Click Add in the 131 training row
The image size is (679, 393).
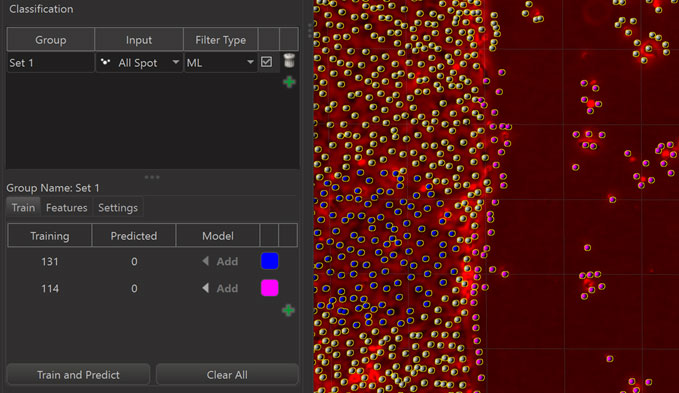(227, 261)
